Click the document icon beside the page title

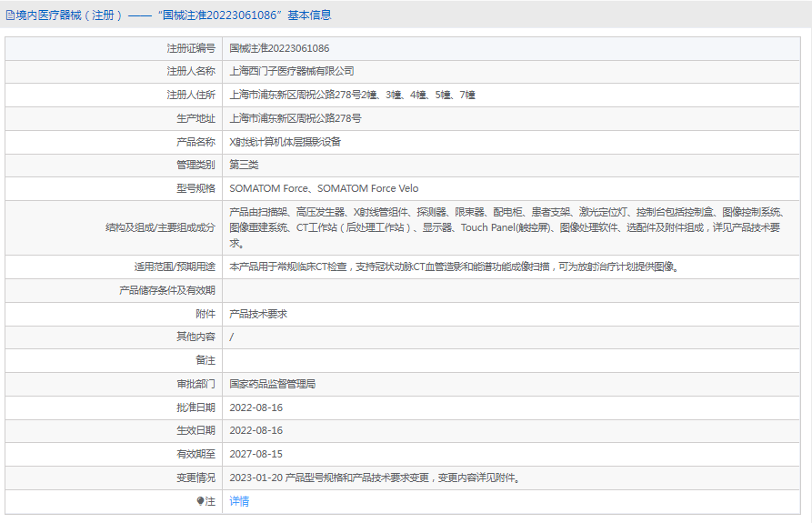point(10,15)
